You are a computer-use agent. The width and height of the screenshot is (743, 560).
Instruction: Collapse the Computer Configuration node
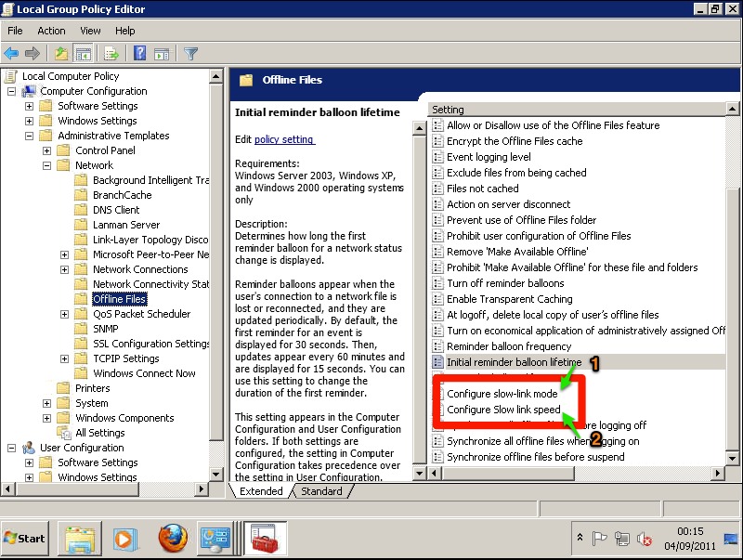click(x=12, y=91)
